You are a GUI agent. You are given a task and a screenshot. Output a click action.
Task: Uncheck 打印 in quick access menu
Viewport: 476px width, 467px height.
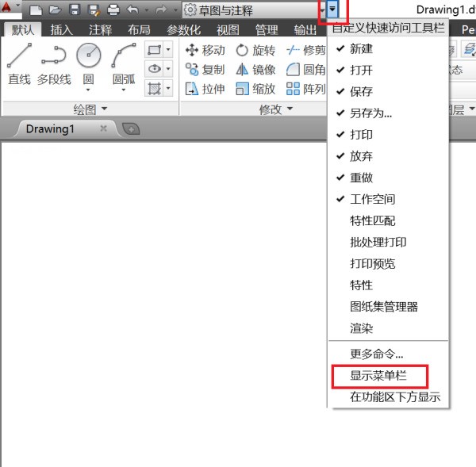coord(388,135)
